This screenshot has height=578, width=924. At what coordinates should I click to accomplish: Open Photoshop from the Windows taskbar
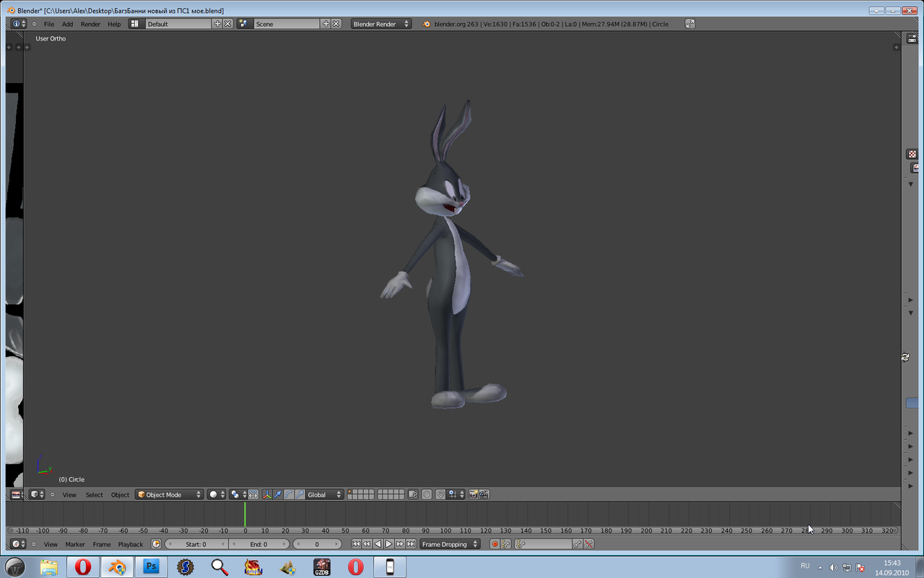point(152,566)
